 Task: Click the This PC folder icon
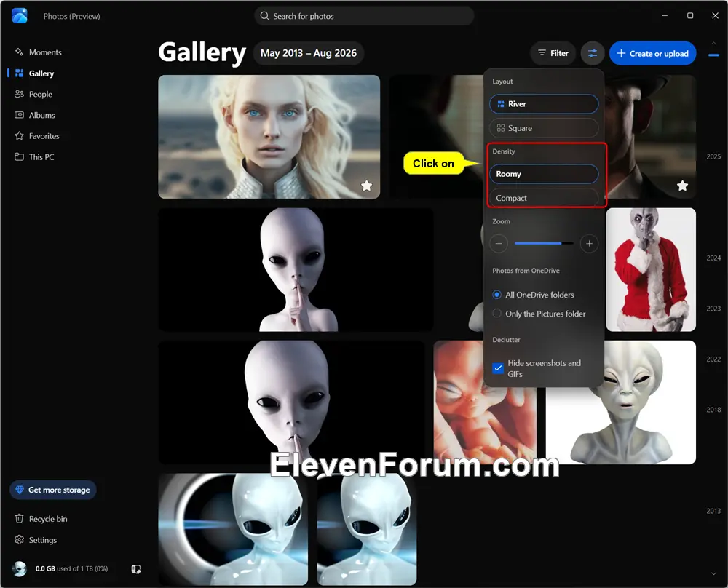pyautogui.click(x=19, y=156)
